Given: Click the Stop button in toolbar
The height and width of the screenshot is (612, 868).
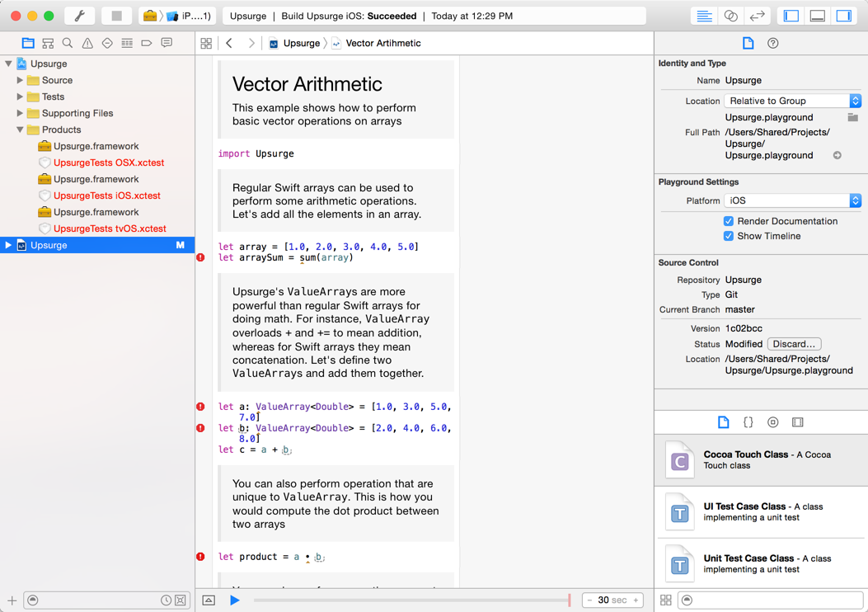Looking at the screenshot, I should (117, 16).
